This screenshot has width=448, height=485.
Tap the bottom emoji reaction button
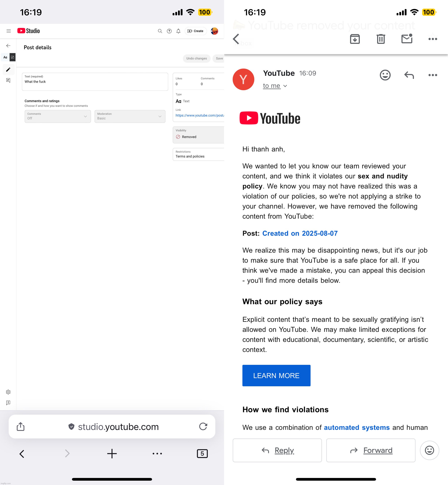click(x=429, y=450)
